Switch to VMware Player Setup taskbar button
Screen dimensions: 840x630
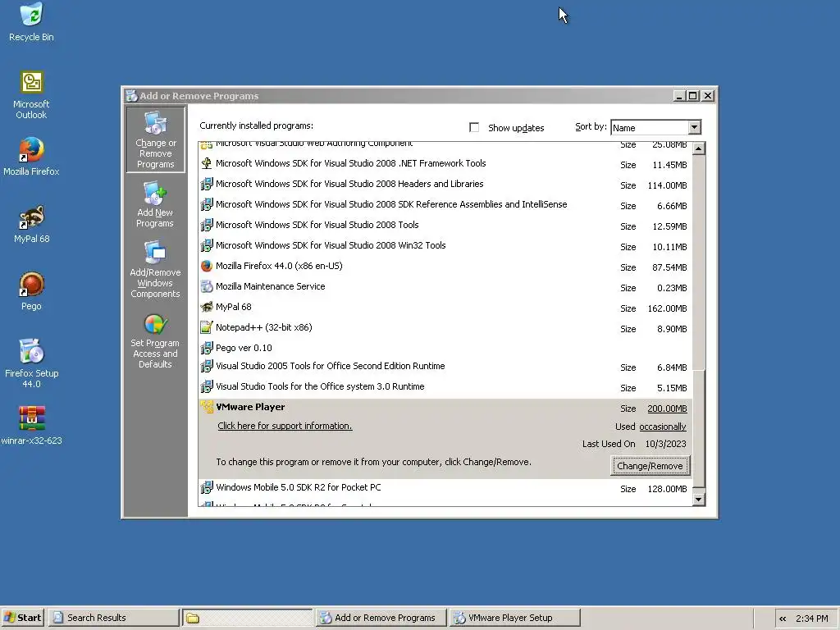(514, 618)
